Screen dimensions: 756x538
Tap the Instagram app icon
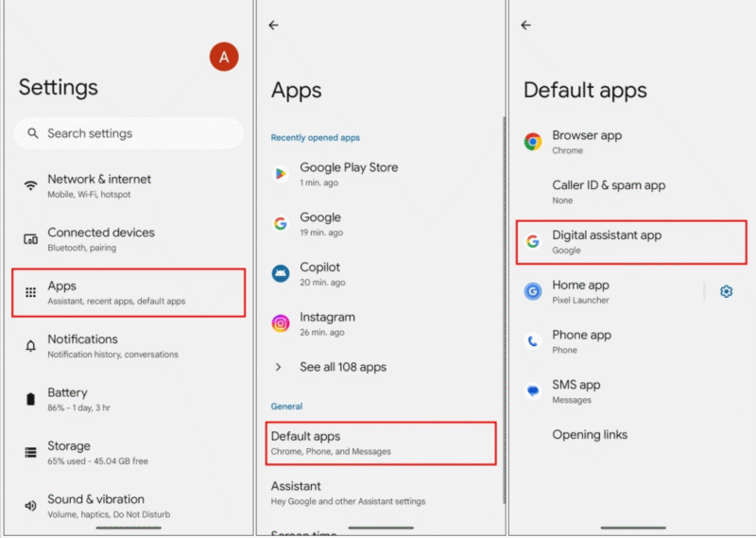click(281, 323)
